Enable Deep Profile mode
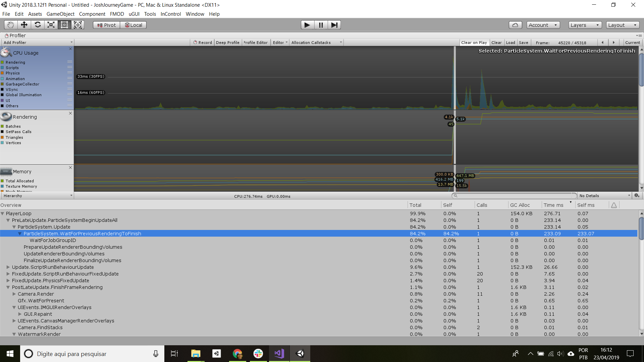The image size is (644, 362). coord(227,42)
